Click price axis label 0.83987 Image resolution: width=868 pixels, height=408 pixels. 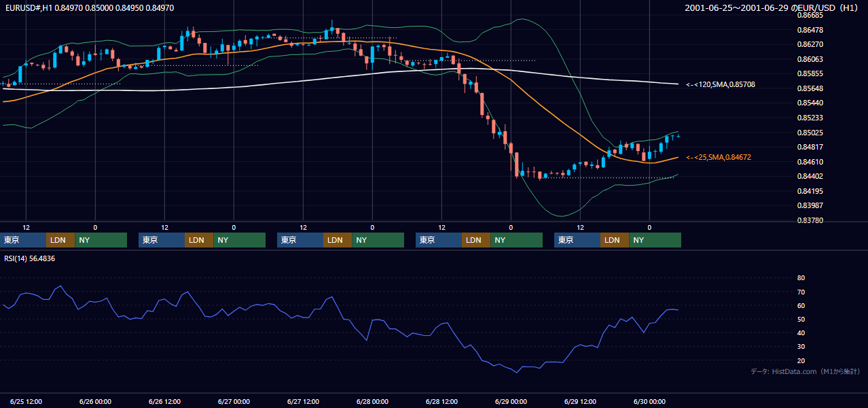click(x=810, y=205)
